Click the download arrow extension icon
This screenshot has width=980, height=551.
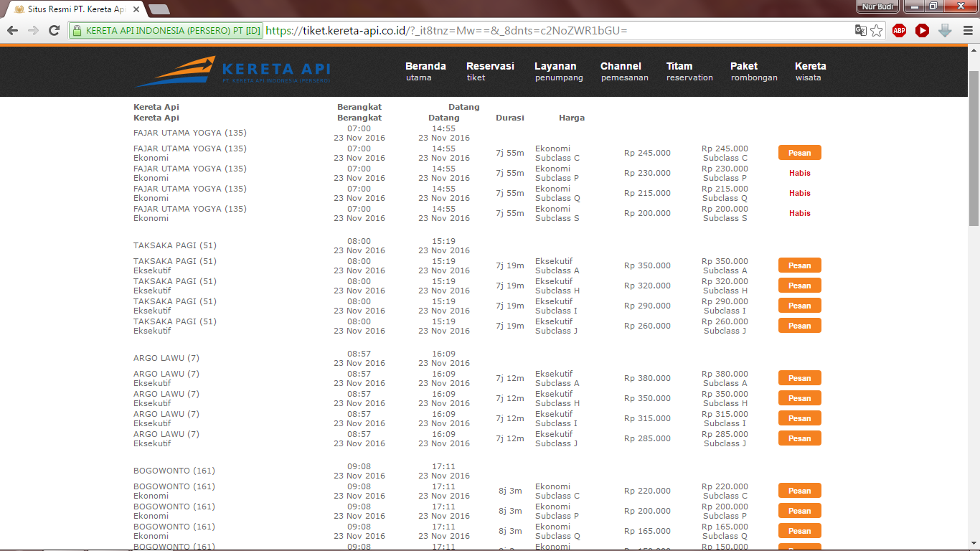point(945,30)
